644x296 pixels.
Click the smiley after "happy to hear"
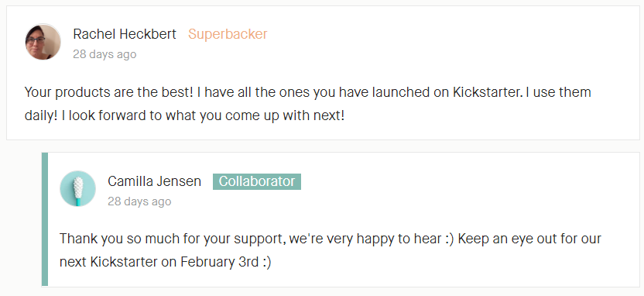(x=448, y=239)
